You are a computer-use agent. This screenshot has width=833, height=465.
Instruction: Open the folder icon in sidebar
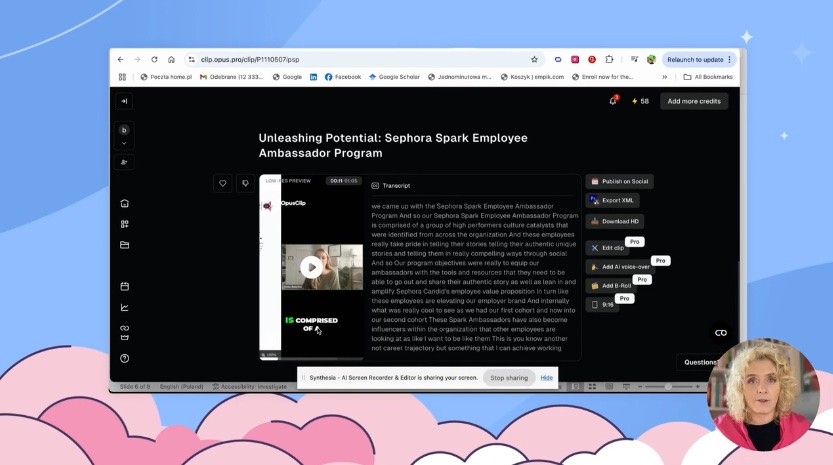[124, 245]
